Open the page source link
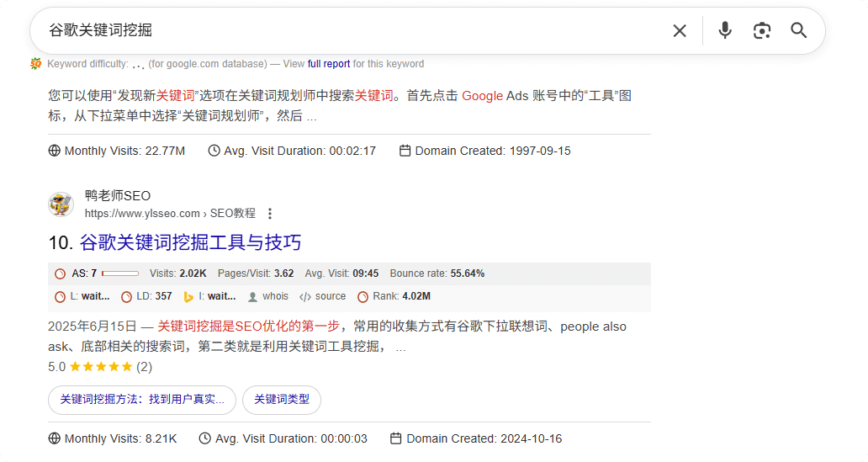 tap(331, 296)
